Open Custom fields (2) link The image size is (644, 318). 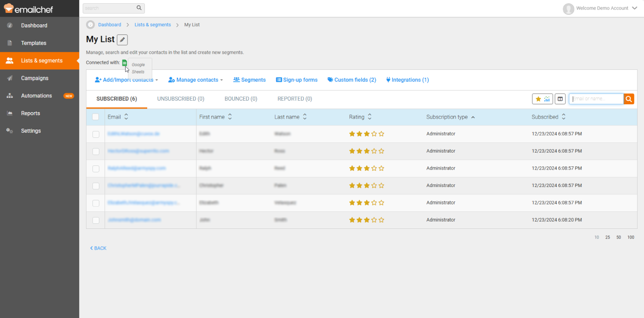[x=352, y=80]
